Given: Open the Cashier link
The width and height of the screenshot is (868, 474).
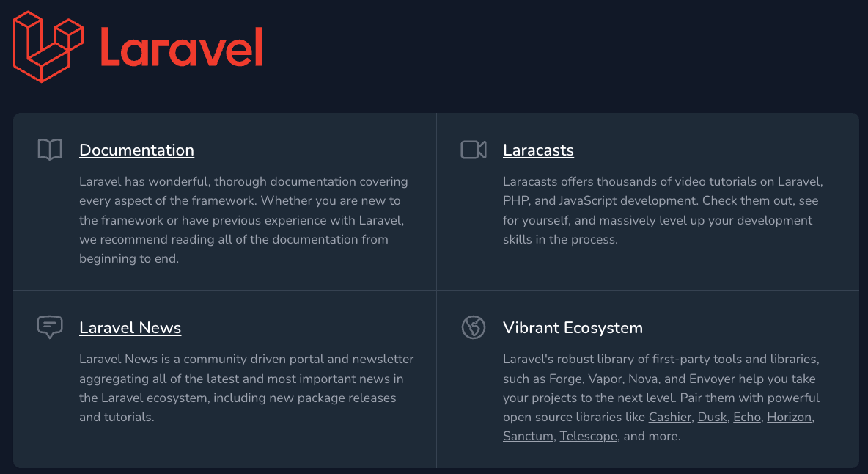Looking at the screenshot, I should [x=669, y=417].
